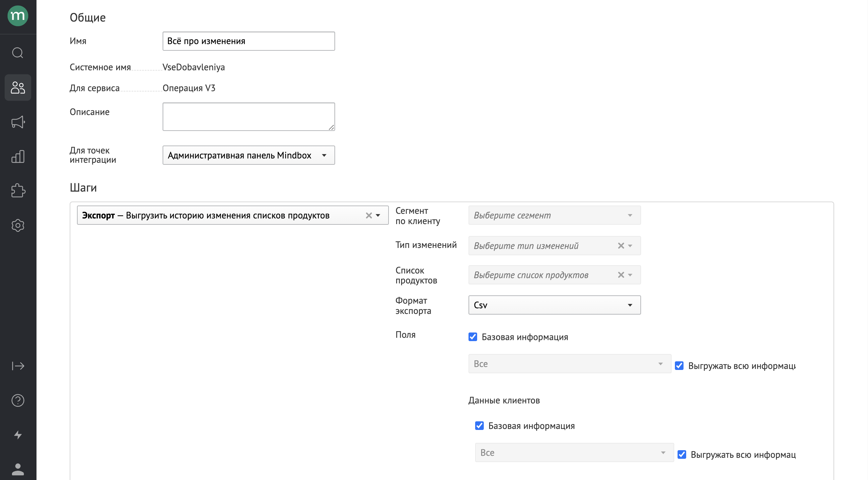
Task: Click the Данные клиентов label
Action: 504,400
